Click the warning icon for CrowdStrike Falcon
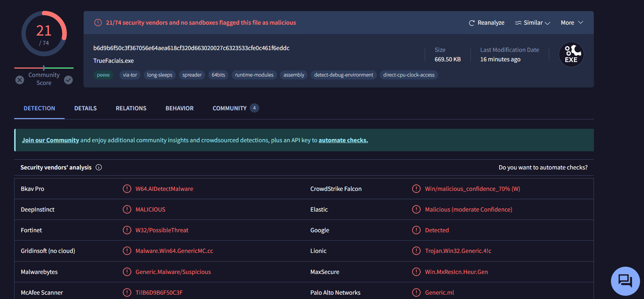Screen dimensions: 644x299 (x=416, y=189)
